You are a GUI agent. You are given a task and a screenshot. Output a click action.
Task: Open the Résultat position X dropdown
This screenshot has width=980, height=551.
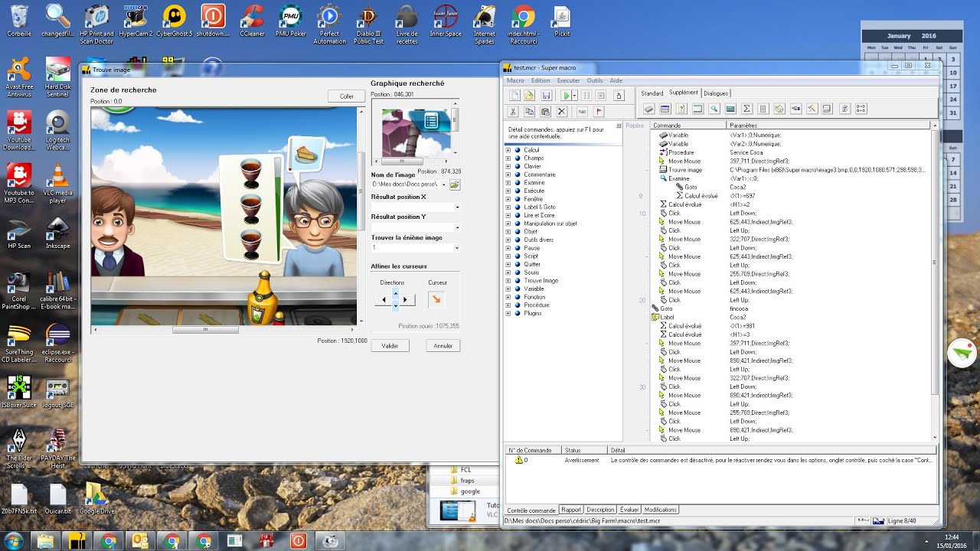(x=457, y=207)
